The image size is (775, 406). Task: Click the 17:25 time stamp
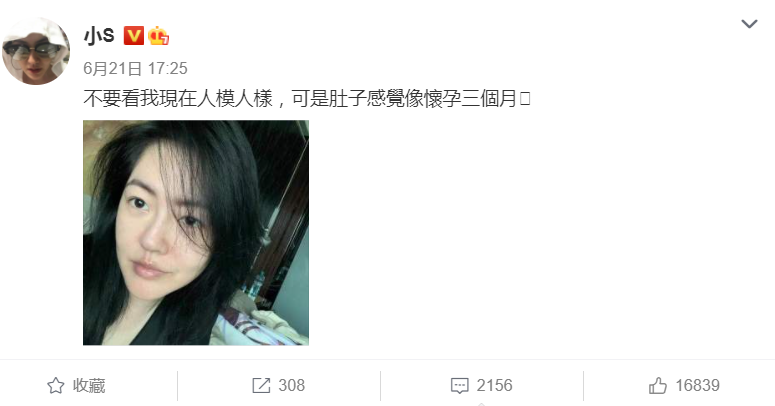(168, 68)
